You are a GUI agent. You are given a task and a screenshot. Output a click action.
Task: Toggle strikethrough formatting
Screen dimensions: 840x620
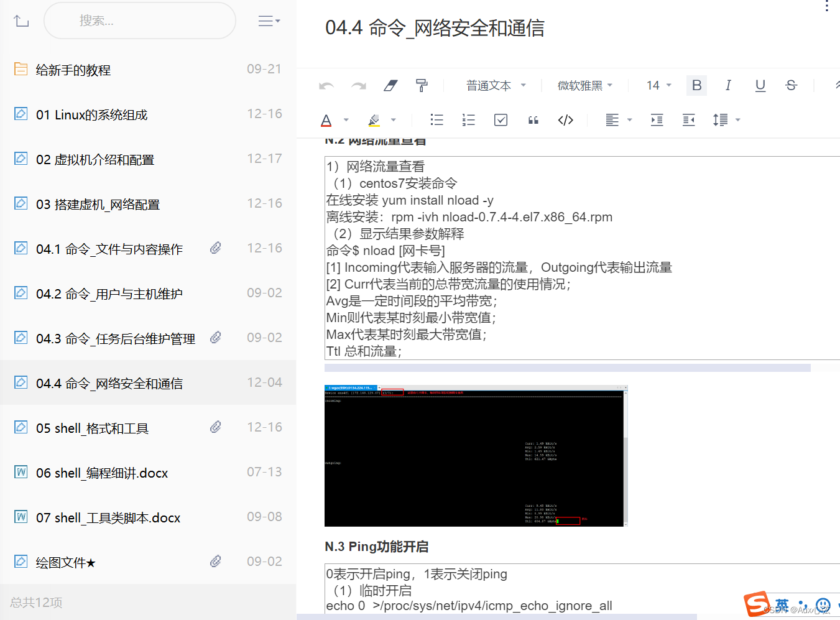[x=791, y=85]
